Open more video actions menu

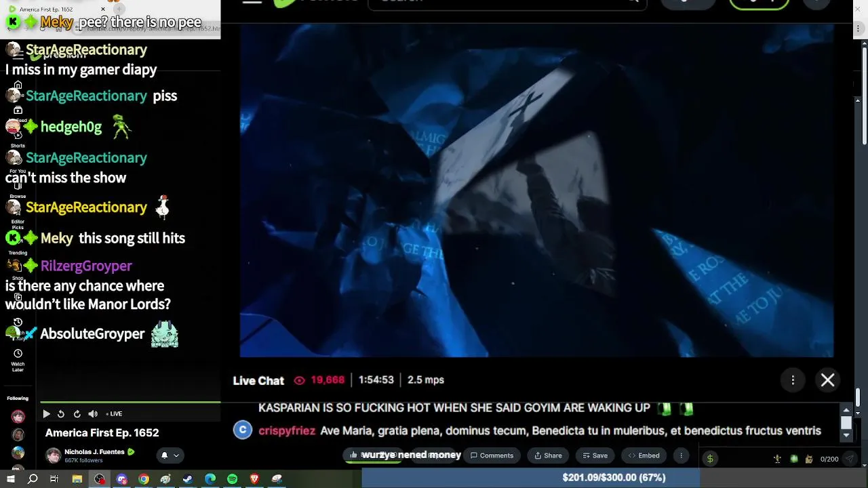(x=681, y=455)
